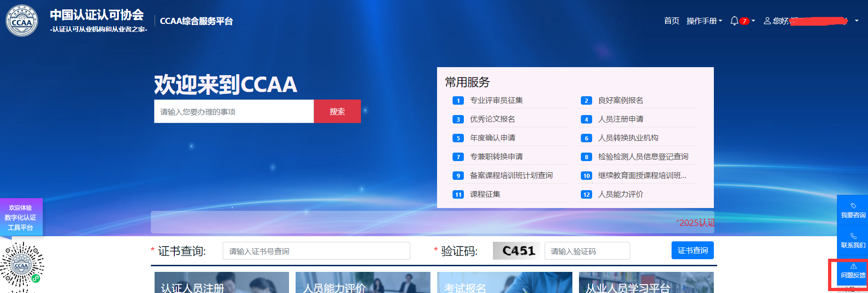Click number badge 4 for 人员注册申请

coord(586,119)
